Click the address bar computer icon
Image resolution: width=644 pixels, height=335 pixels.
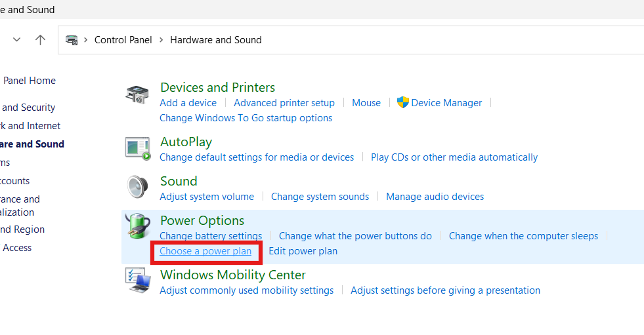point(72,40)
